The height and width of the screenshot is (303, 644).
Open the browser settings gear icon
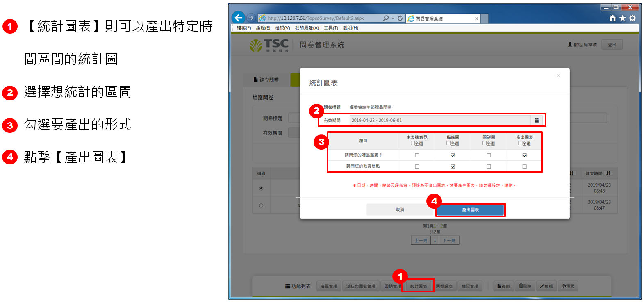(x=633, y=18)
